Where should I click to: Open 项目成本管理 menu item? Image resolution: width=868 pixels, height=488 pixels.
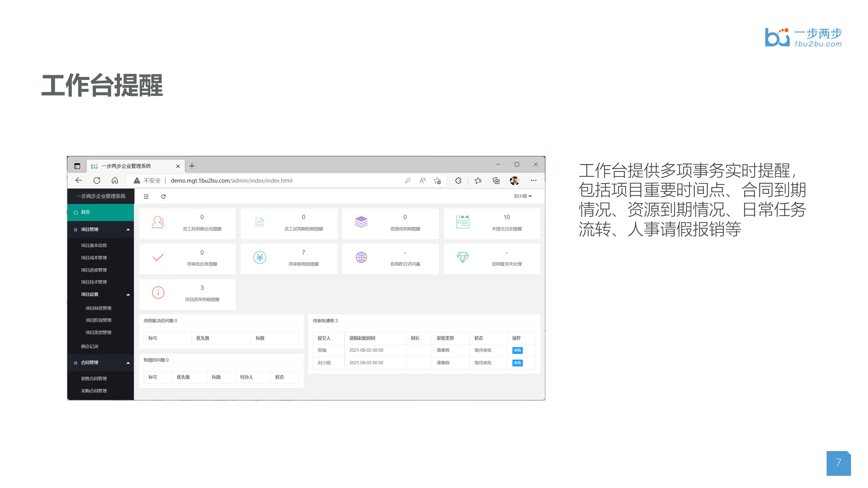94,258
